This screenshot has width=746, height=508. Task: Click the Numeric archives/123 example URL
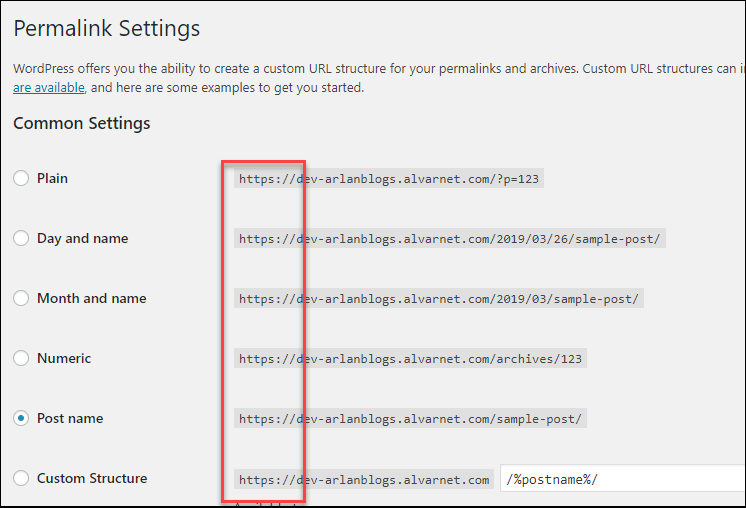[410, 359]
